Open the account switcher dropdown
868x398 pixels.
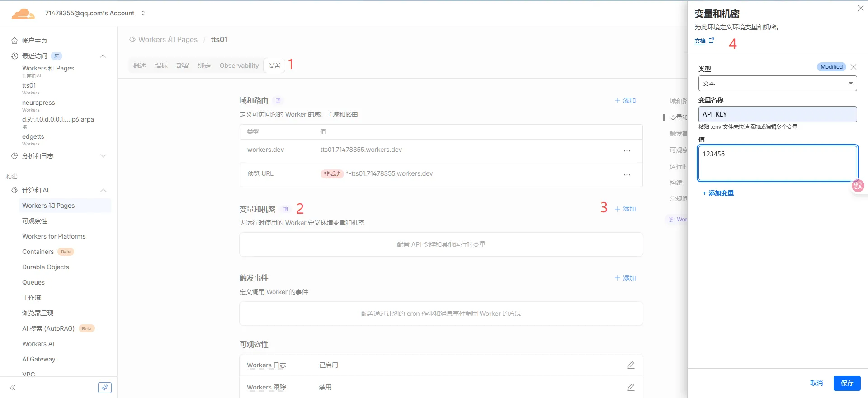click(143, 13)
